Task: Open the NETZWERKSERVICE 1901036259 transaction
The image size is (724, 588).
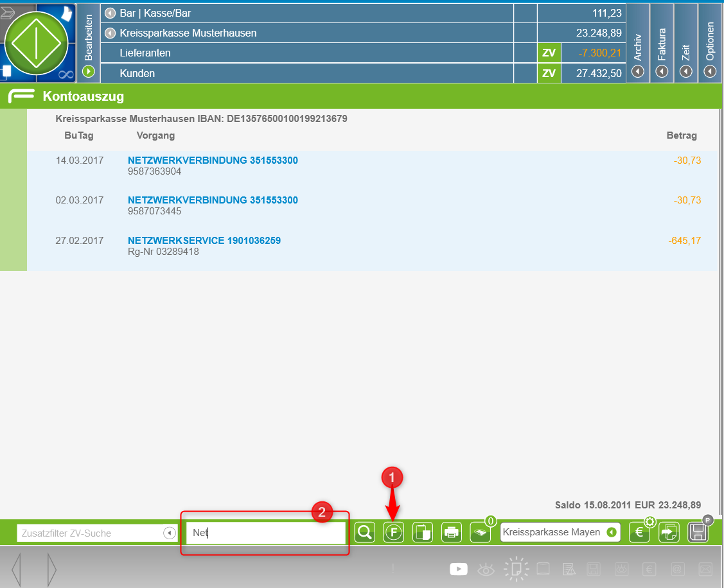Action: pos(204,241)
